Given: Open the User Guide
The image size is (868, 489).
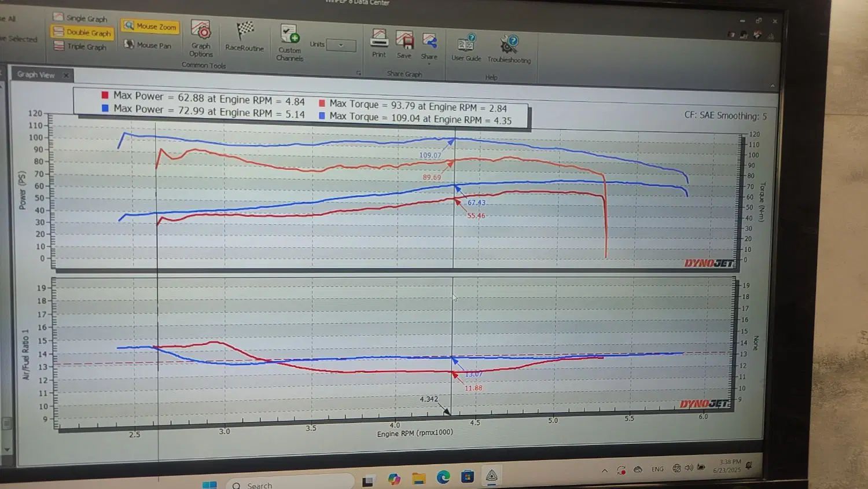Looking at the screenshot, I should [466, 47].
